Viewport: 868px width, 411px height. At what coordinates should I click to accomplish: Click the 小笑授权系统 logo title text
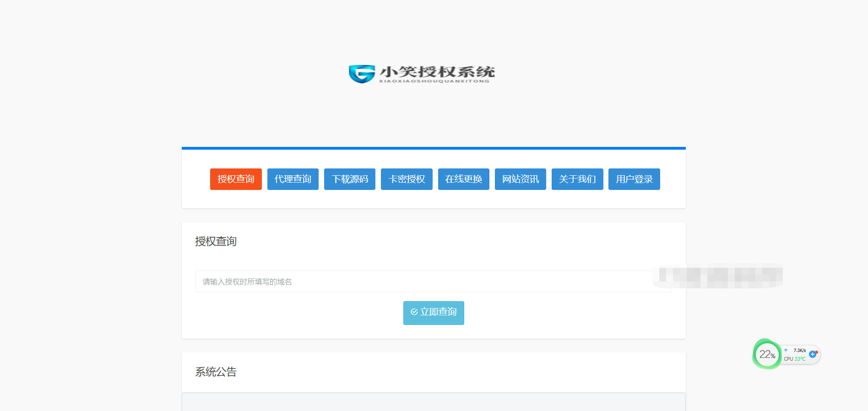pos(437,72)
